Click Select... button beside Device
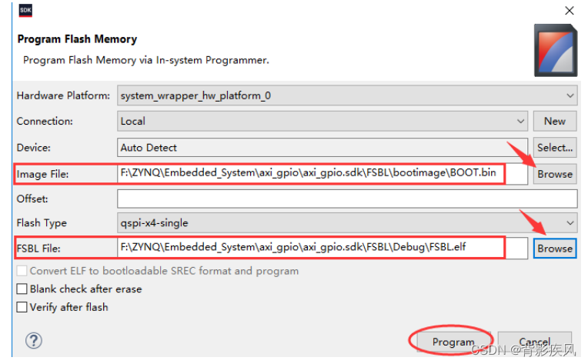The height and width of the screenshot is (364, 588). pos(555,147)
